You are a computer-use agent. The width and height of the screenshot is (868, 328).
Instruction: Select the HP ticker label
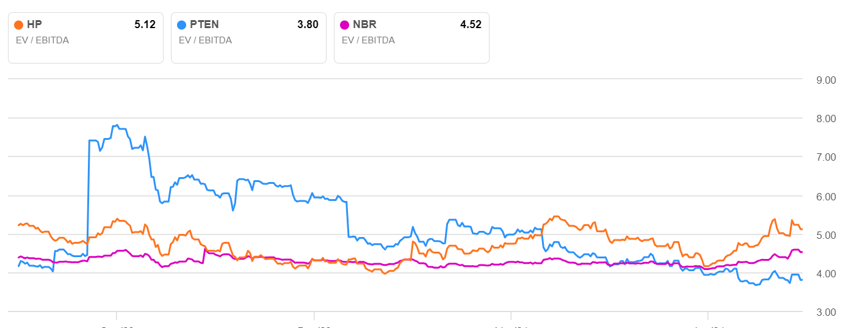tap(35, 25)
